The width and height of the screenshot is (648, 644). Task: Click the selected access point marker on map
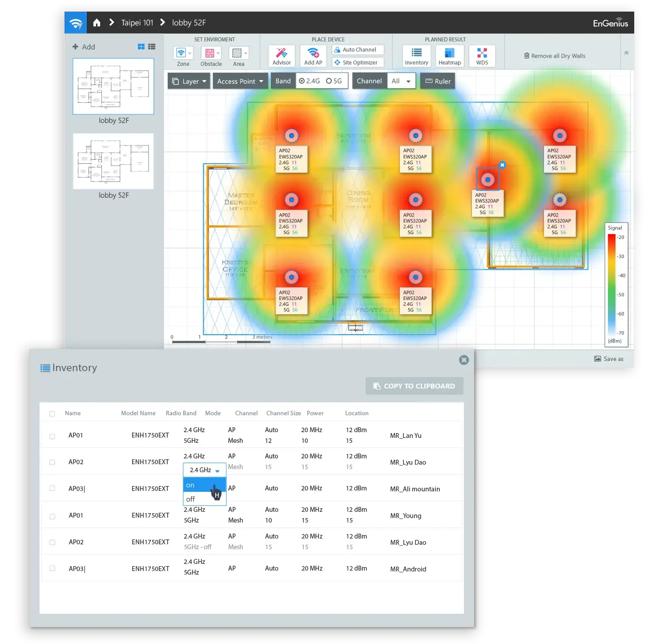(x=488, y=180)
